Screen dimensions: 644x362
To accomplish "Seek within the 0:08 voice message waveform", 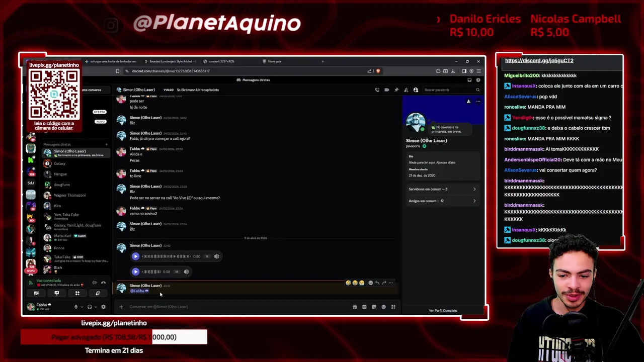I will (x=151, y=271).
